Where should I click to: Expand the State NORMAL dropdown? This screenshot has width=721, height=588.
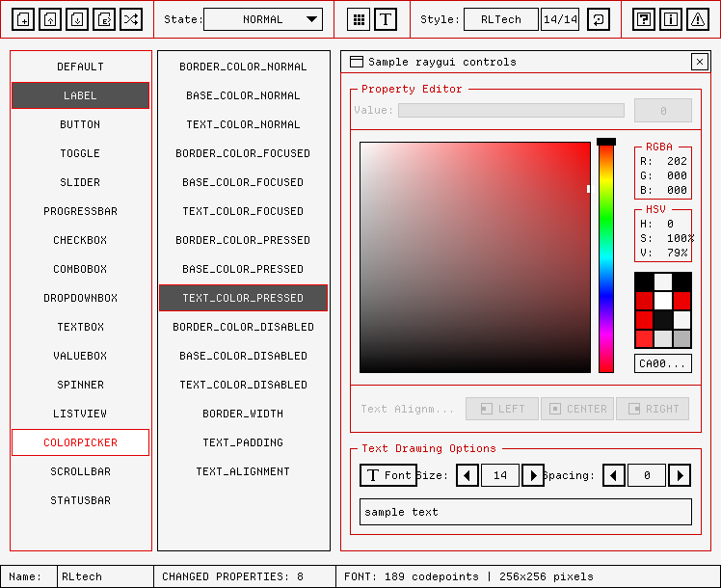click(x=263, y=19)
